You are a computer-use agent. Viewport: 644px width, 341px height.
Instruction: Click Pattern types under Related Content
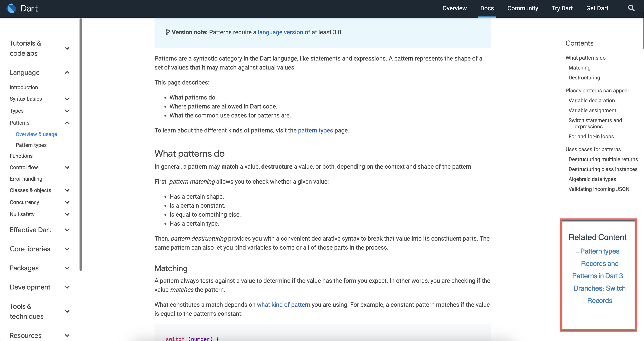tap(600, 251)
